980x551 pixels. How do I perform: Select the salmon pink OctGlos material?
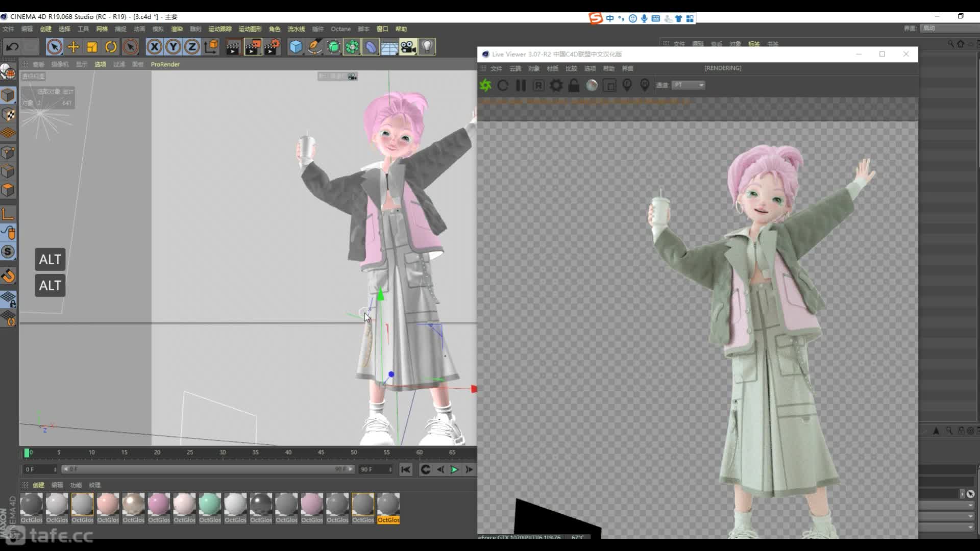108,505
